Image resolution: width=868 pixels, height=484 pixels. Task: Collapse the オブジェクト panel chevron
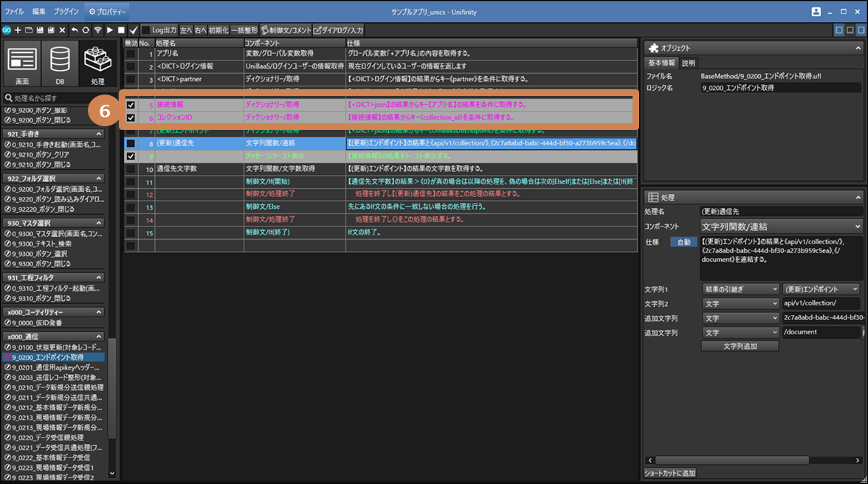(x=858, y=48)
